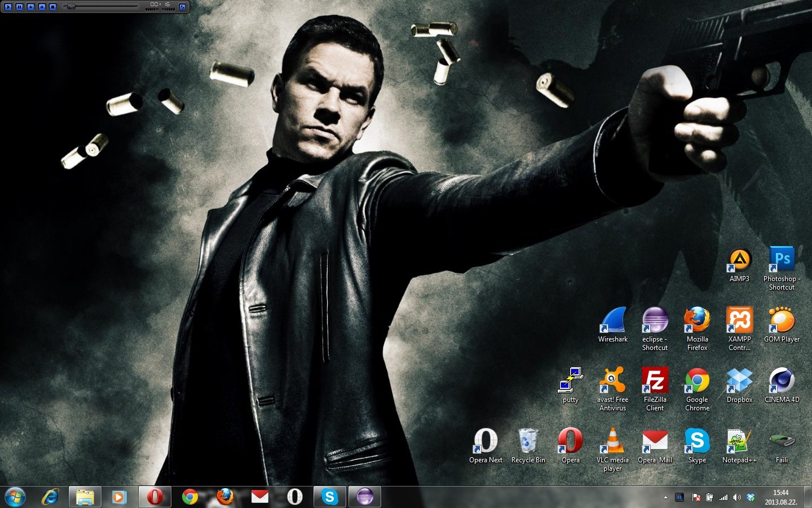Pause playback in the mini player

[19, 7]
